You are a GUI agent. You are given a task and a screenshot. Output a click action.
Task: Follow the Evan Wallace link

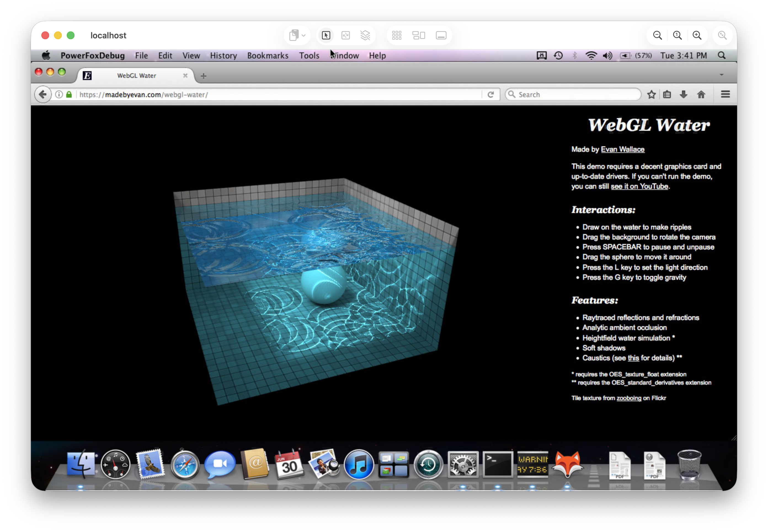tap(622, 149)
